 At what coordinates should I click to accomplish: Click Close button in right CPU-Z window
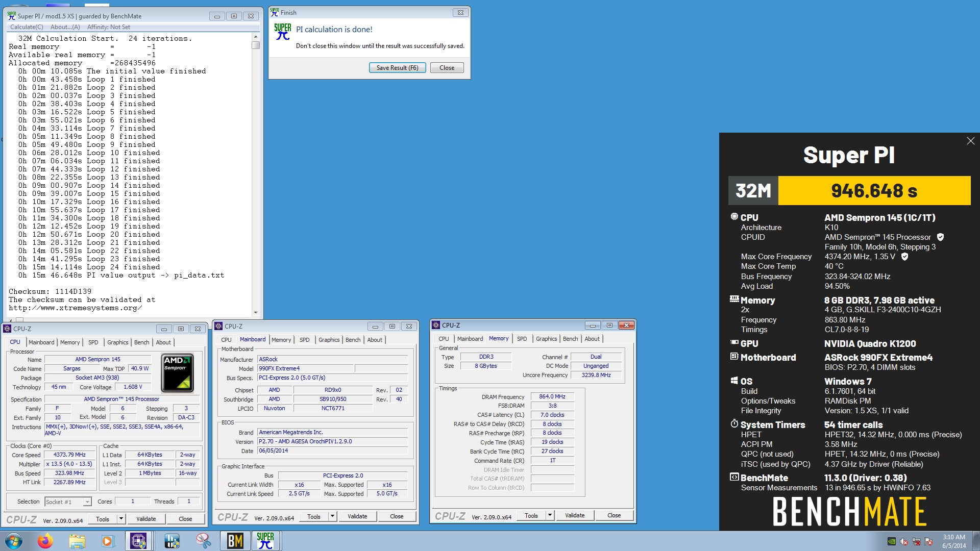[614, 516]
